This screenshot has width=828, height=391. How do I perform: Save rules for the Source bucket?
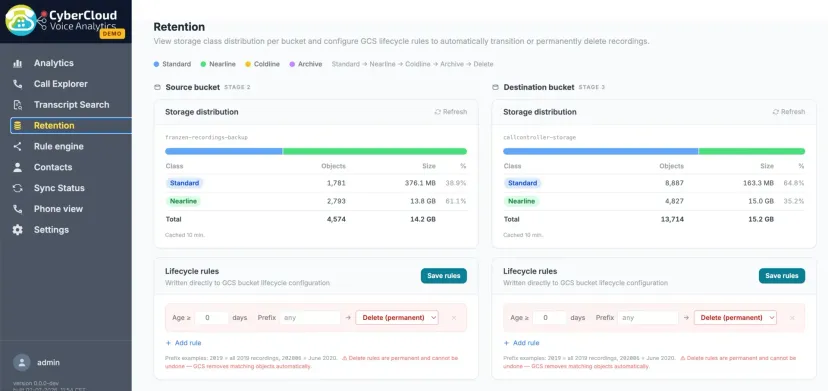tap(444, 276)
